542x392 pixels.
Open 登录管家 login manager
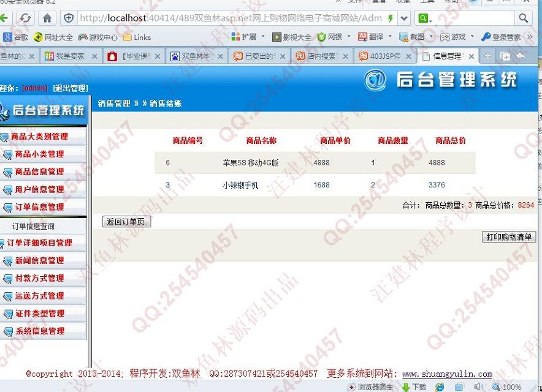[x=501, y=37]
